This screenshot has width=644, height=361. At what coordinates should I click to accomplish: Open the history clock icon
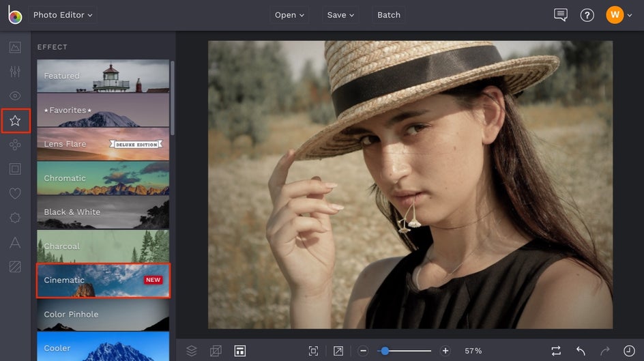[x=628, y=351]
